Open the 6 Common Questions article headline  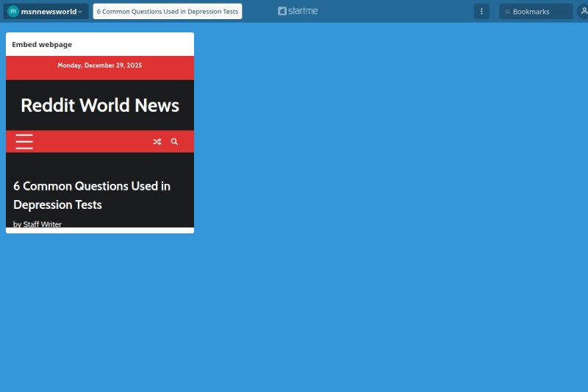pyautogui.click(x=92, y=195)
